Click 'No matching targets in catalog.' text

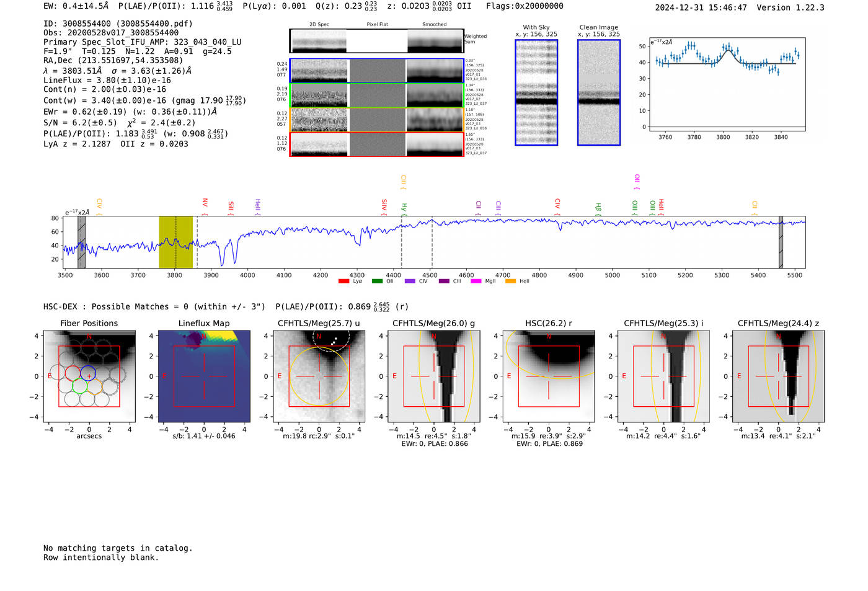[118, 548]
